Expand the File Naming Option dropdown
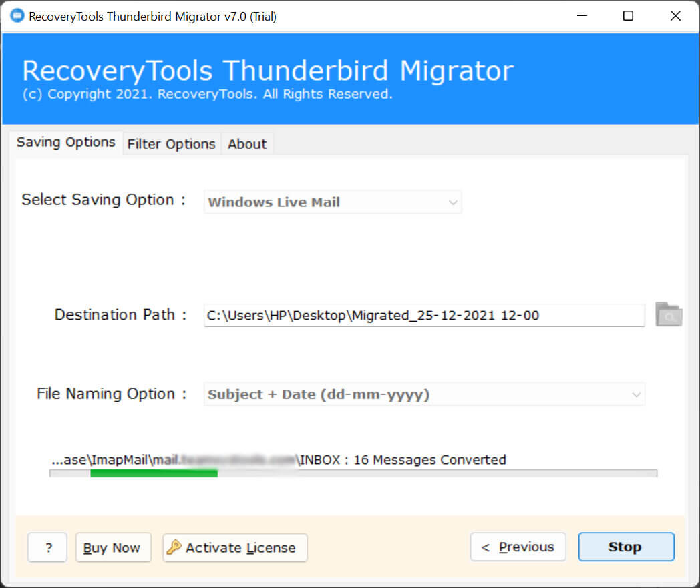Image resolution: width=700 pixels, height=588 pixels. [424, 394]
